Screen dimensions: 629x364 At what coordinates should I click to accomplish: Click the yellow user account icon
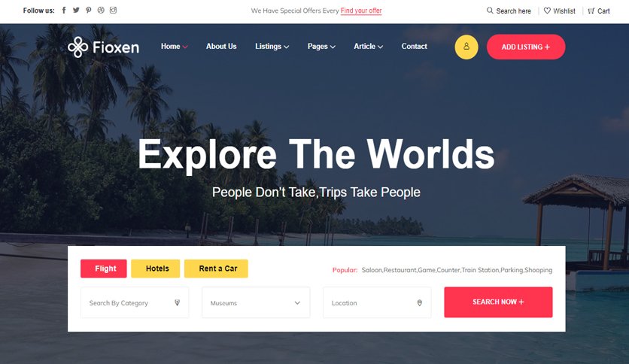pos(466,47)
